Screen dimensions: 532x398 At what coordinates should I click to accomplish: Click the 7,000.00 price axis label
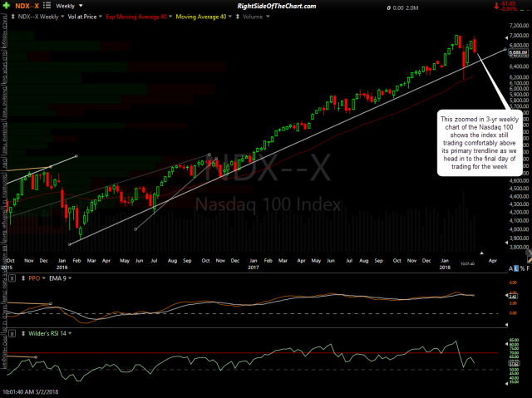pyautogui.click(x=520, y=35)
